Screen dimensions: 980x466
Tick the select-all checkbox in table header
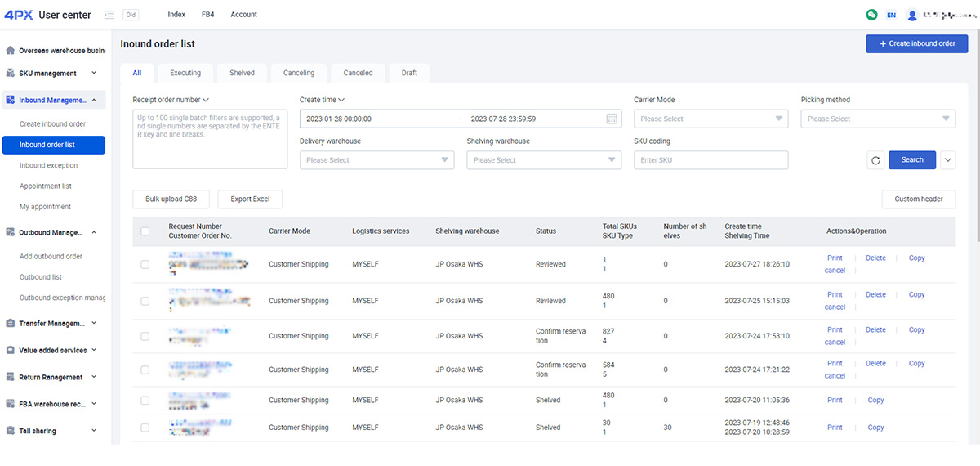(145, 231)
